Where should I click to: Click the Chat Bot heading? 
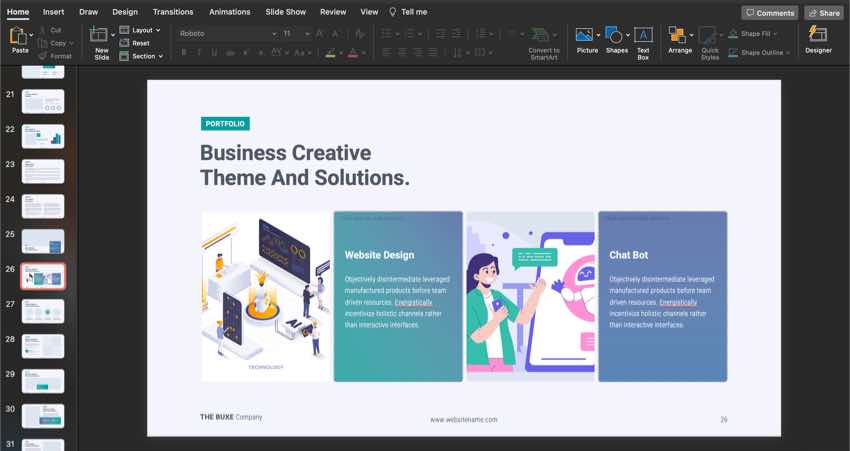click(x=628, y=255)
